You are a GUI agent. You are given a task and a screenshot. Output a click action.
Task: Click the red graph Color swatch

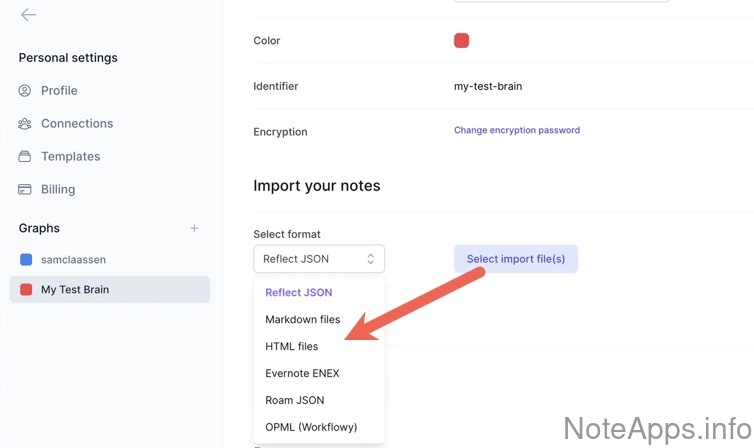pos(462,41)
